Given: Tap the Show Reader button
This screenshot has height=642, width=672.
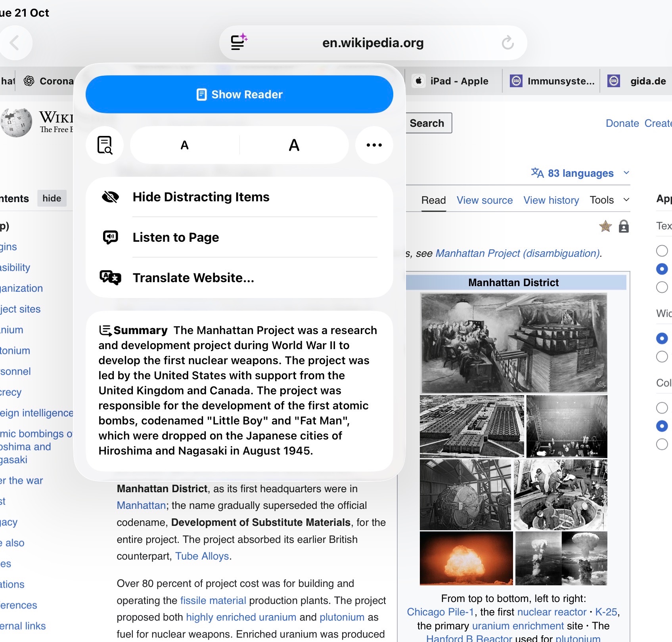Looking at the screenshot, I should tap(239, 94).
